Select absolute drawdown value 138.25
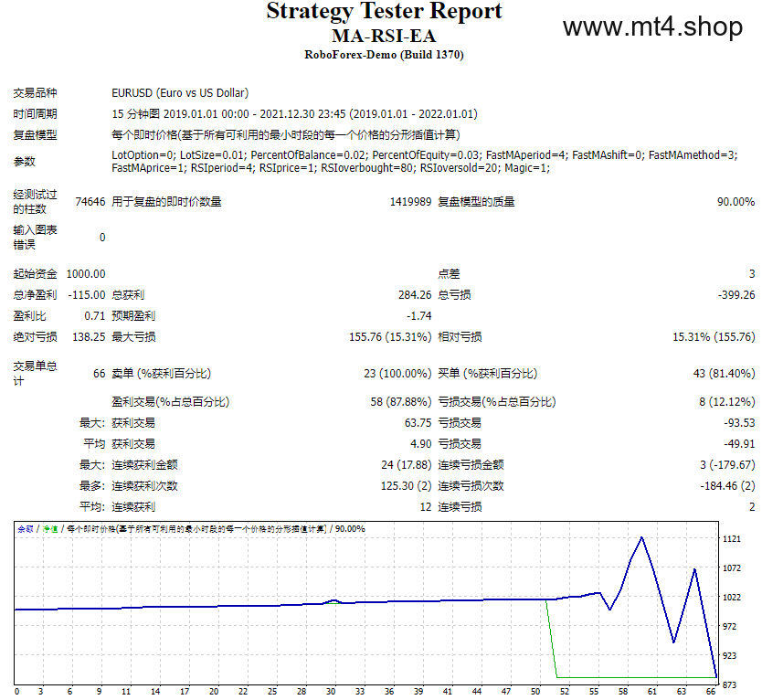This screenshot has width=762, height=700. pos(89,337)
